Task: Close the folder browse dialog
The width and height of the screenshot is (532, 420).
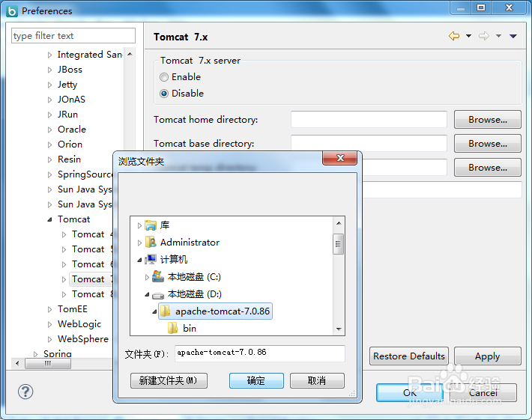Action: pos(340,158)
